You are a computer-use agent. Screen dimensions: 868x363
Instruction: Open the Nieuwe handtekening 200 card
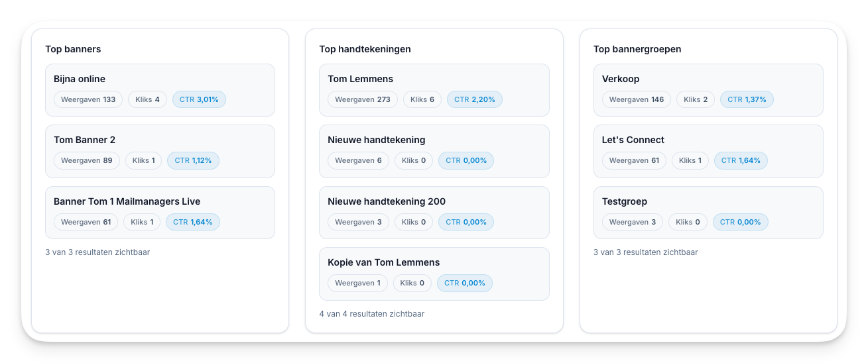(x=387, y=201)
